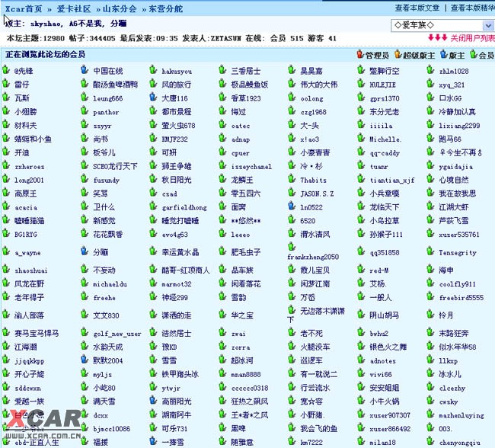This screenshot has width=495, height=448.
Task: Open member profile 嗑睡猫猫
Action: click(x=30, y=220)
